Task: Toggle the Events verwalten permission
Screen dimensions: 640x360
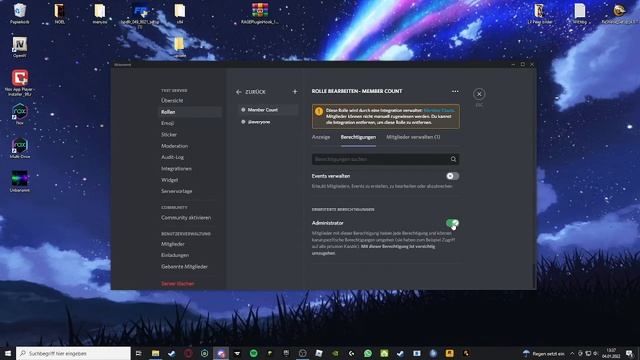Action: coord(452,176)
